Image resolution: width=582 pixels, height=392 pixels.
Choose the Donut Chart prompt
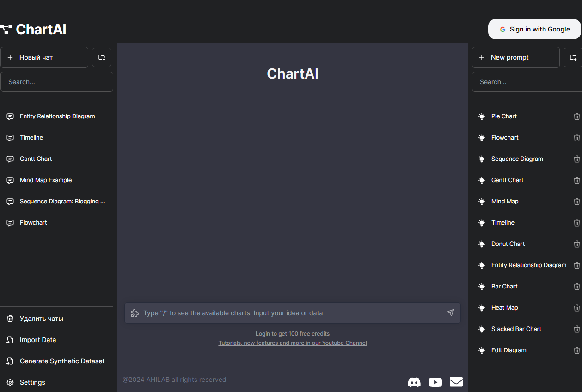tap(508, 244)
